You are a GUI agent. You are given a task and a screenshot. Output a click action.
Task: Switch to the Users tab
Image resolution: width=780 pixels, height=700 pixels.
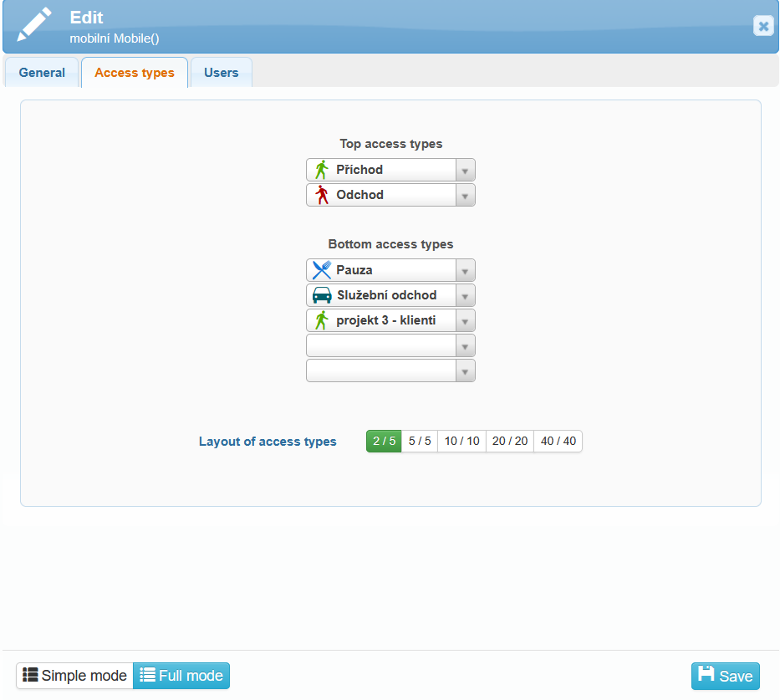pyautogui.click(x=221, y=73)
